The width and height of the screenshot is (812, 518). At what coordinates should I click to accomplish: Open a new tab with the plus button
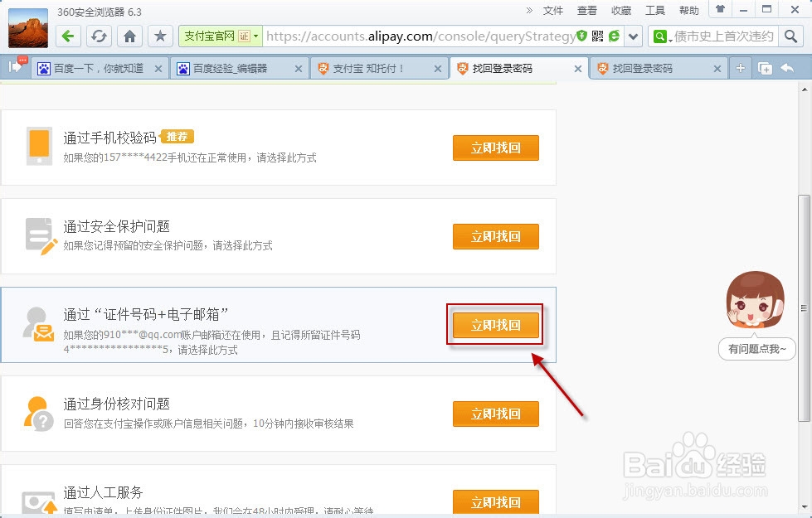click(x=739, y=69)
